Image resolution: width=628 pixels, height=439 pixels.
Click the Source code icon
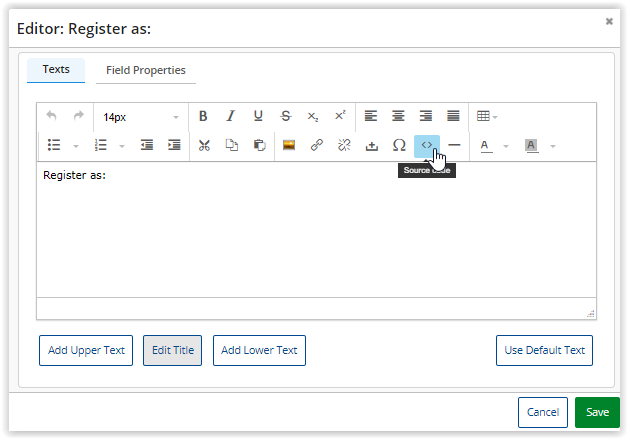click(x=426, y=145)
